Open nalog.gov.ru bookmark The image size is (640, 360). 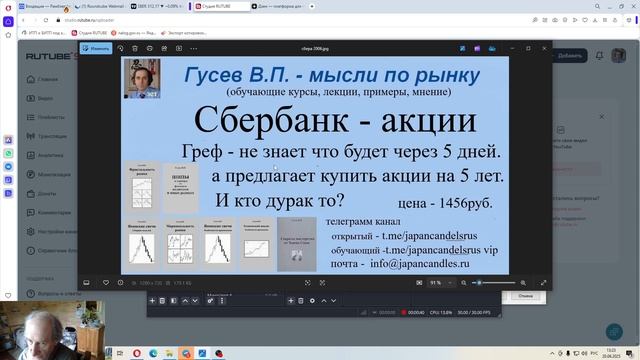point(133,33)
